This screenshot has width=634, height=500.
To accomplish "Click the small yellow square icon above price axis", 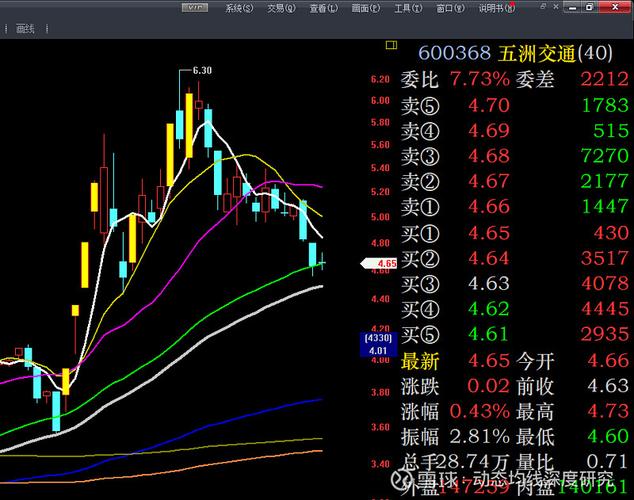I will click(x=391, y=45).
